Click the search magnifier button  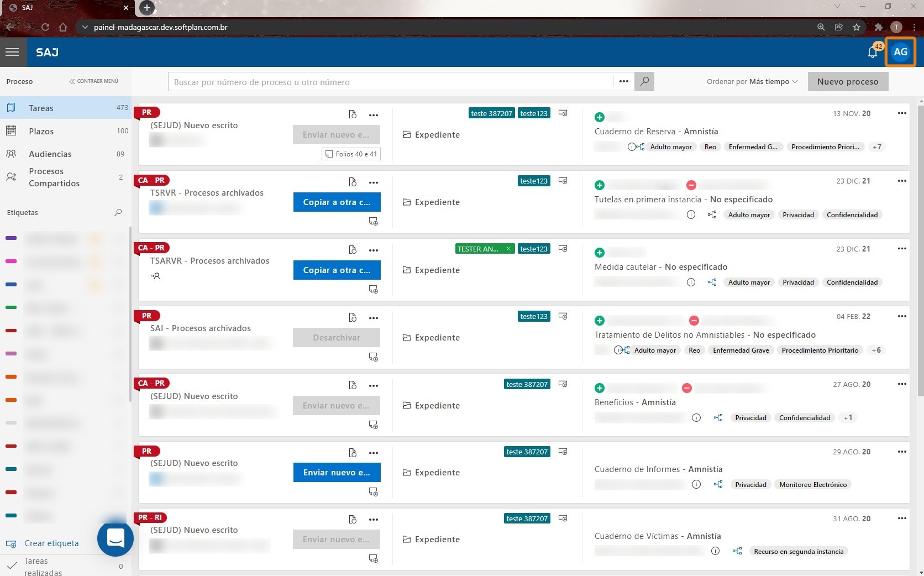click(644, 82)
